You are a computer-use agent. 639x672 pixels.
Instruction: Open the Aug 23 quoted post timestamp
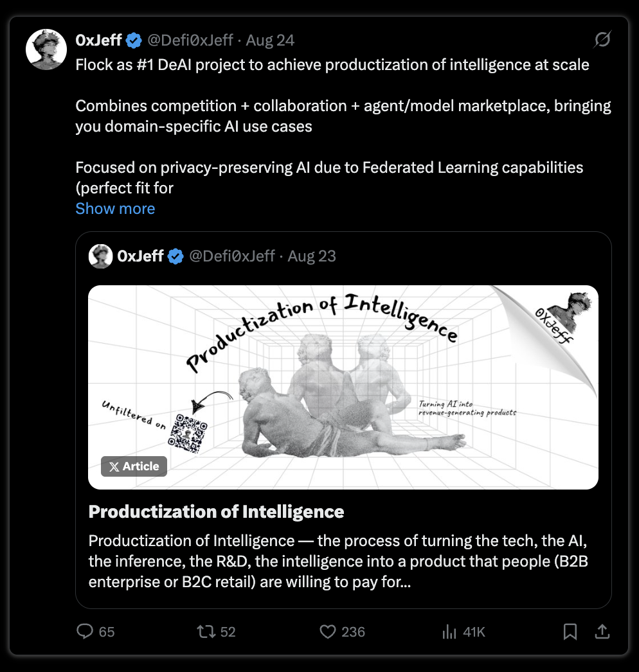[x=312, y=256]
